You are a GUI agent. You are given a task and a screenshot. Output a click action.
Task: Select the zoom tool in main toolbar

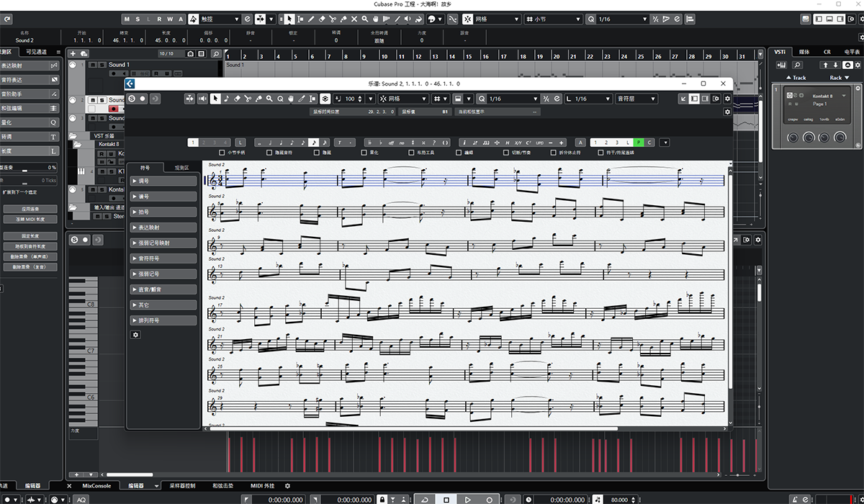tap(365, 19)
